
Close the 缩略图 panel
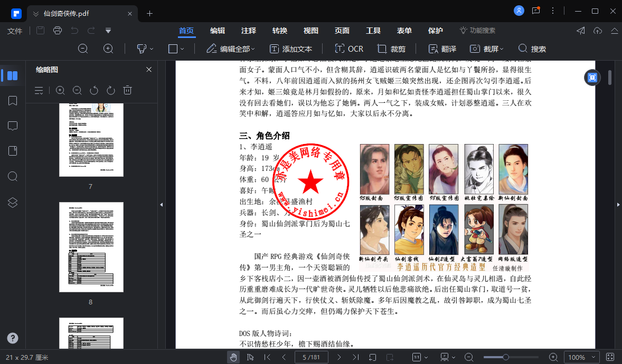pyautogui.click(x=149, y=70)
